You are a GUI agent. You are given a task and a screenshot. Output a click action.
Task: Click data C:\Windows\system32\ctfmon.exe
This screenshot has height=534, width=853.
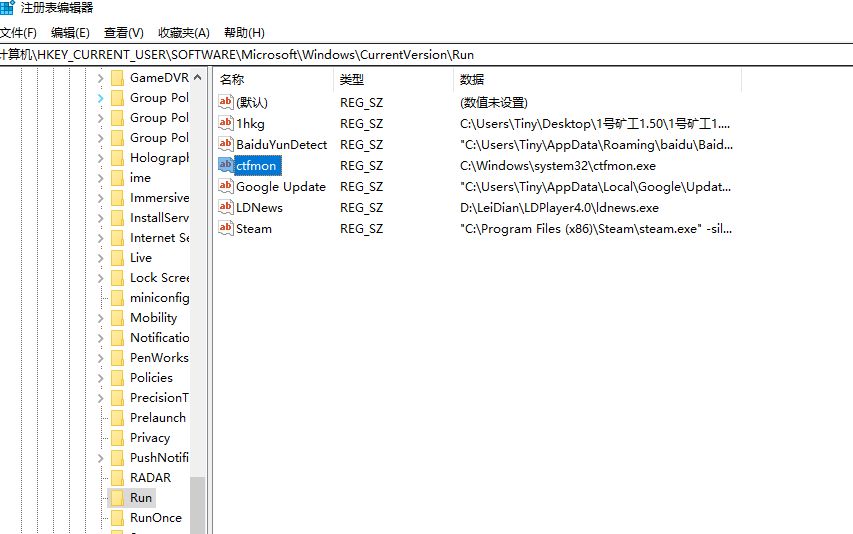pos(558,166)
